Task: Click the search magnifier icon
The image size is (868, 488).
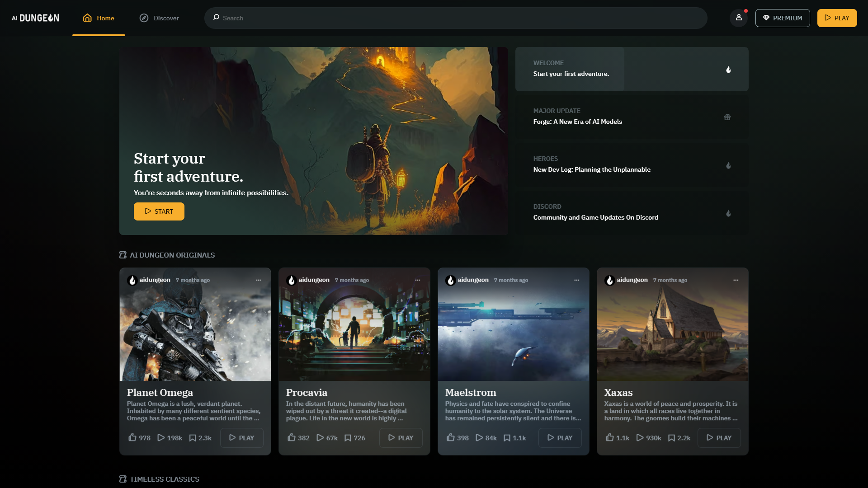Action: (x=216, y=18)
